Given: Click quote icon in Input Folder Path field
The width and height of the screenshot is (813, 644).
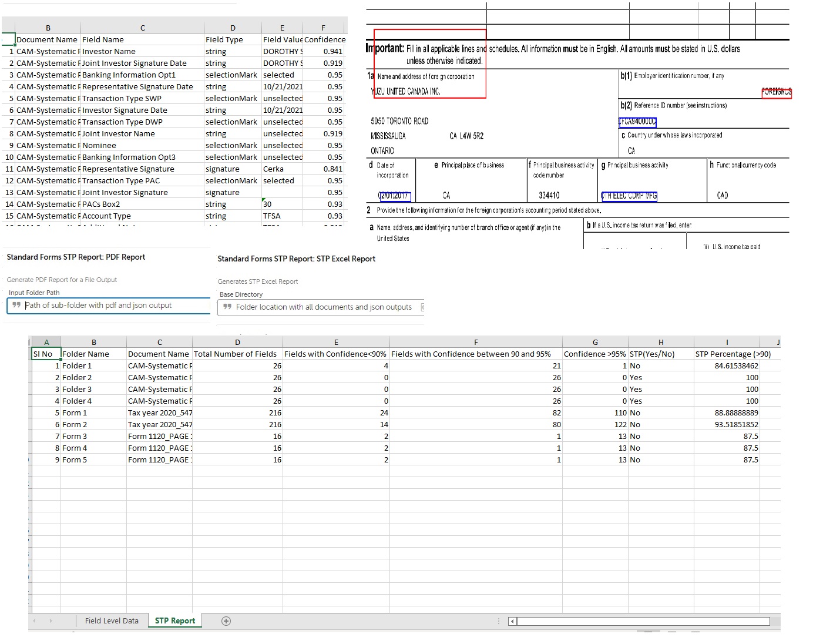Looking at the screenshot, I should (16, 306).
